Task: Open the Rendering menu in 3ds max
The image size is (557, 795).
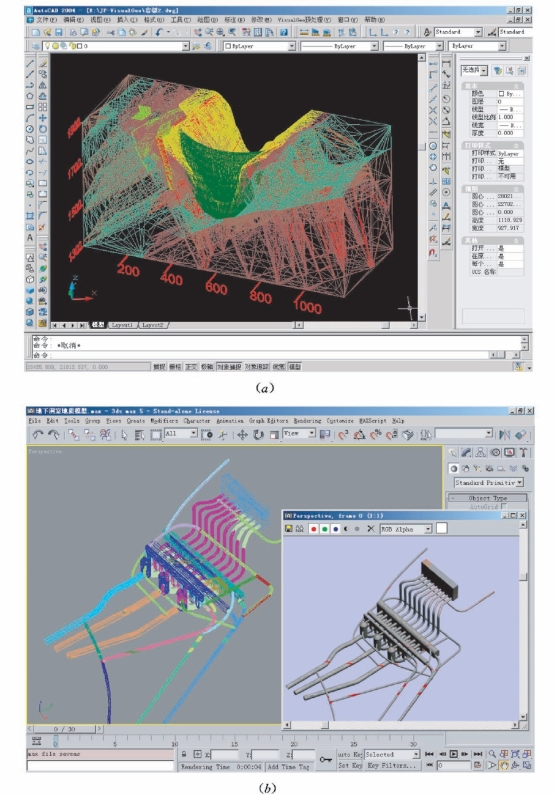Action: coord(307,421)
